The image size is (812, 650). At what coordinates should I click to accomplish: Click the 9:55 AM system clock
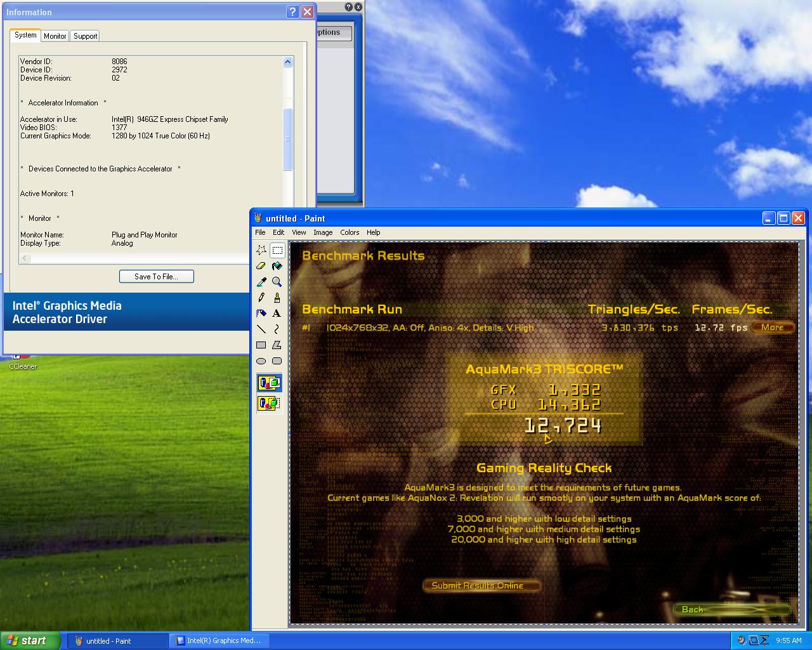(789, 641)
